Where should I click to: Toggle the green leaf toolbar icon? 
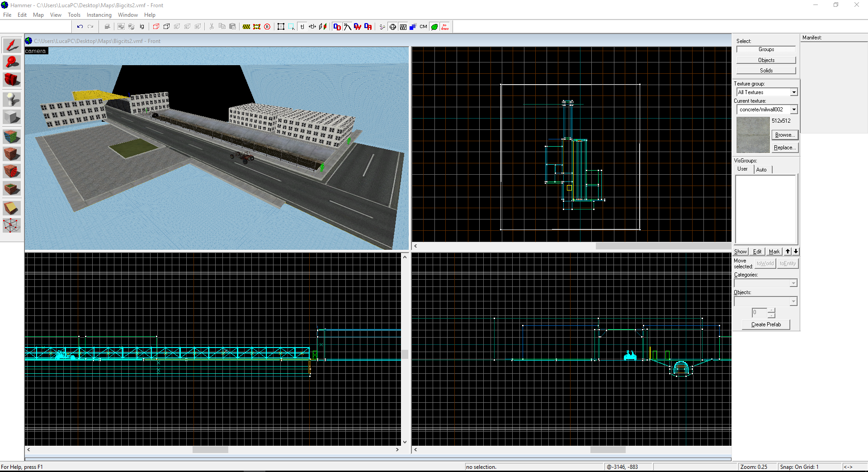point(434,27)
